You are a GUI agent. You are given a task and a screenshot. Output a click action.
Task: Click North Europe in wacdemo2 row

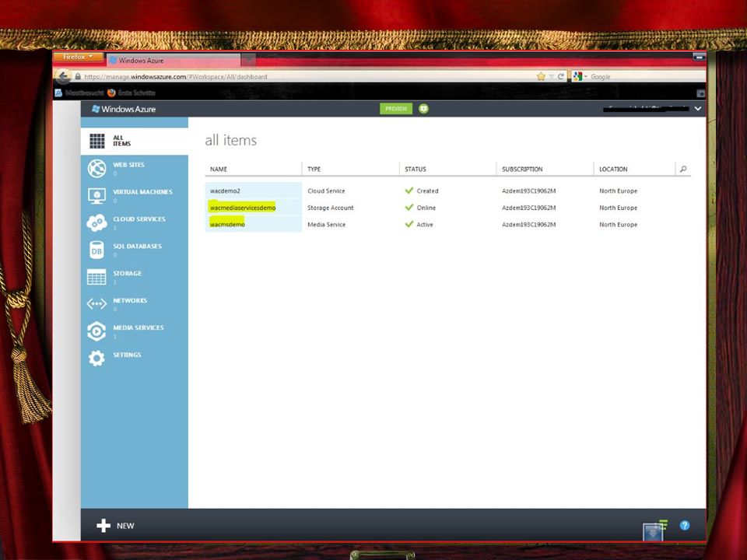click(x=618, y=191)
